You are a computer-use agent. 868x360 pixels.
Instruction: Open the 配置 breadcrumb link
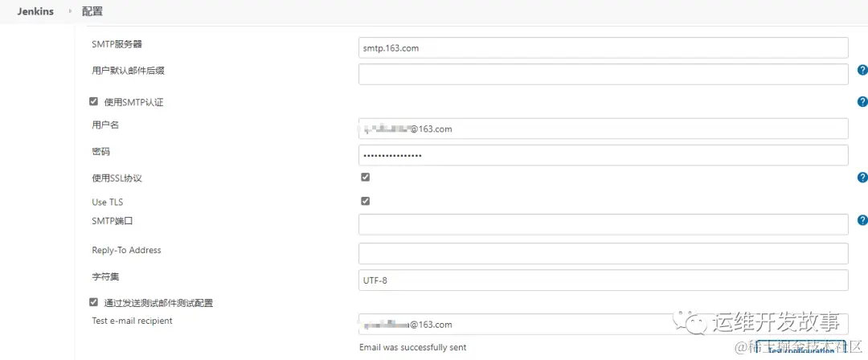tap(92, 11)
